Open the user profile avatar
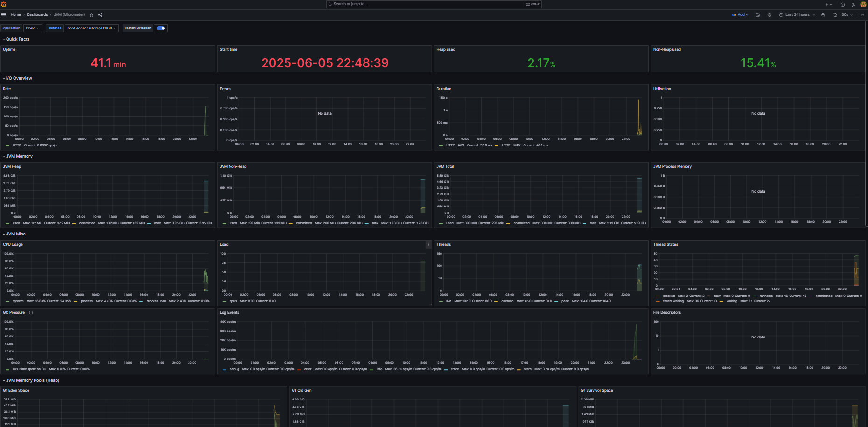Viewport: 868px width, 427px height. point(863,5)
